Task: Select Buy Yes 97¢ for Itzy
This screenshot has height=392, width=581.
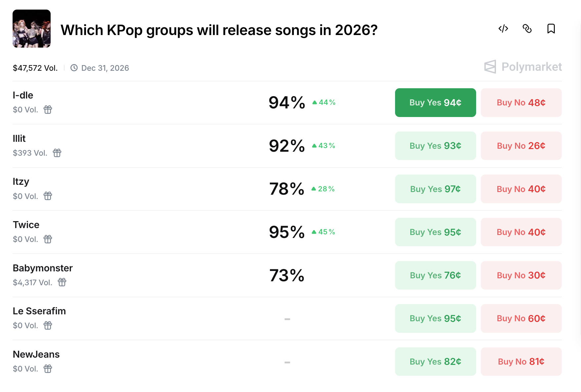Action: tap(435, 189)
